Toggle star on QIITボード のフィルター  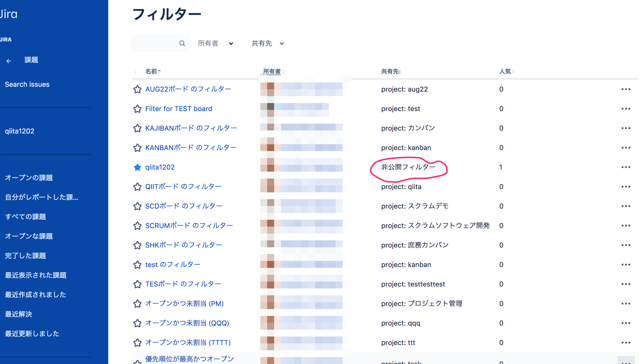137,186
